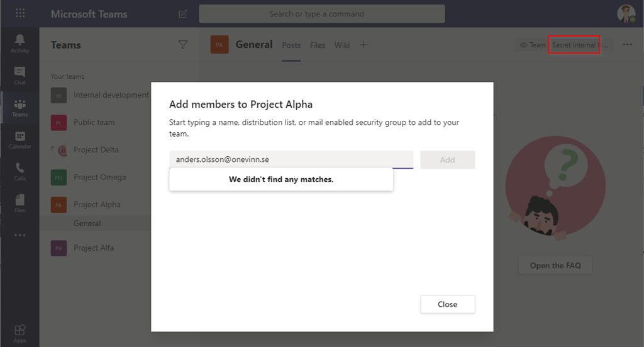
Task: Click the filter teams funnel icon
Action: [x=183, y=45]
